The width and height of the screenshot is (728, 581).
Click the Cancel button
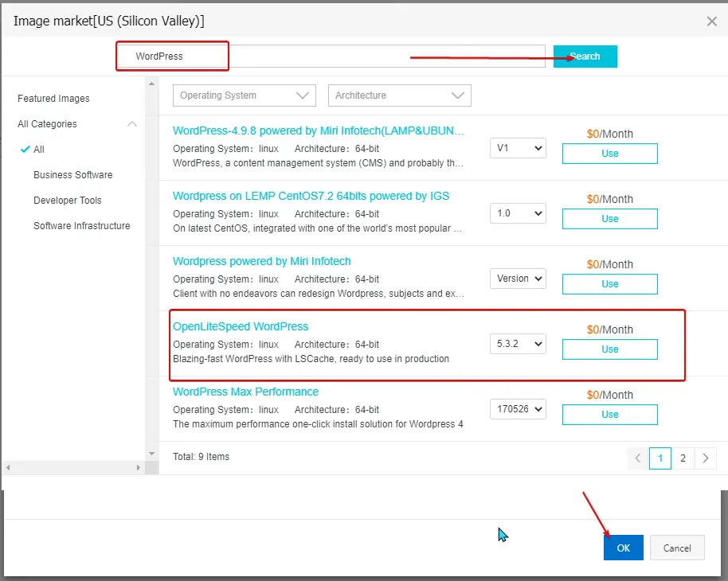pyautogui.click(x=677, y=548)
